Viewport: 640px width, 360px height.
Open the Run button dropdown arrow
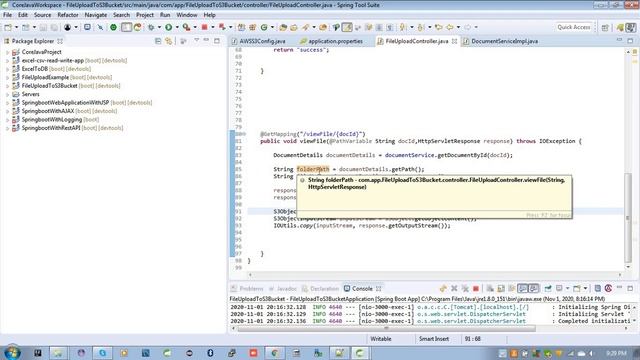pos(177,27)
